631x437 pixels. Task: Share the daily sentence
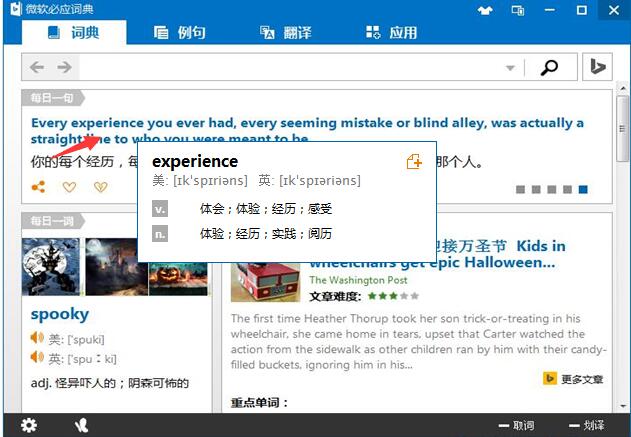click(38, 187)
